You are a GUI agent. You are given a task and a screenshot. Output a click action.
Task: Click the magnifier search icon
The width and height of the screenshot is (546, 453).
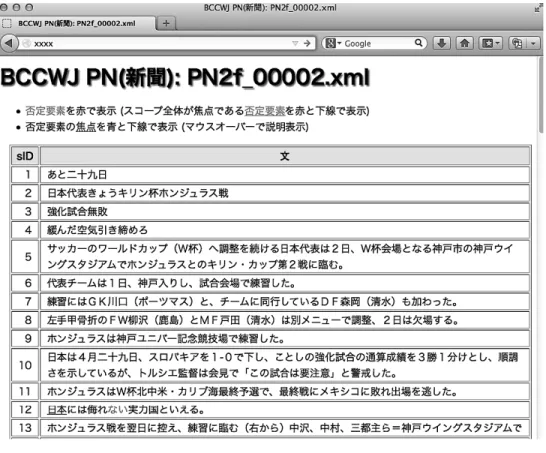419,43
